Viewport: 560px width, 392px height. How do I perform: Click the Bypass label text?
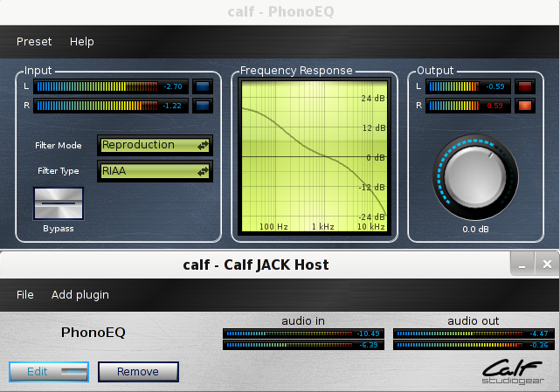pyautogui.click(x=59, y=229)
